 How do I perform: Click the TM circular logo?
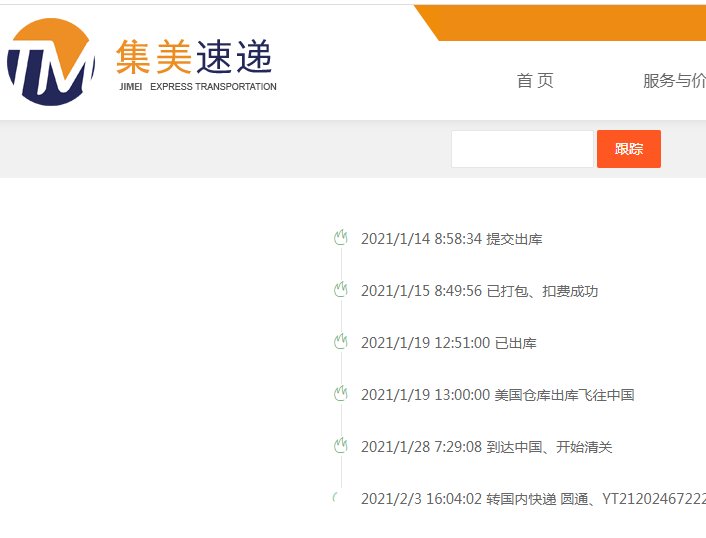tap(51, 62)
